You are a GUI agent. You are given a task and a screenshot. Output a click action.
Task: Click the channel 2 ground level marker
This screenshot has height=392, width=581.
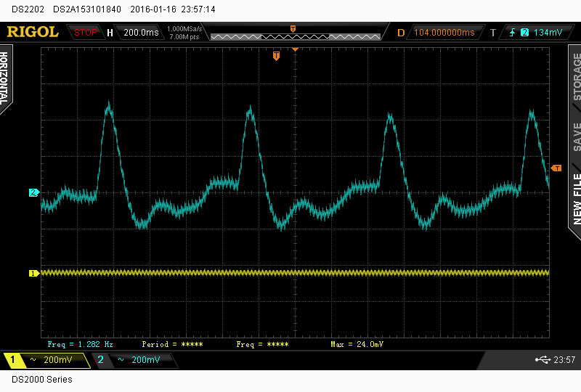[33, 192]
